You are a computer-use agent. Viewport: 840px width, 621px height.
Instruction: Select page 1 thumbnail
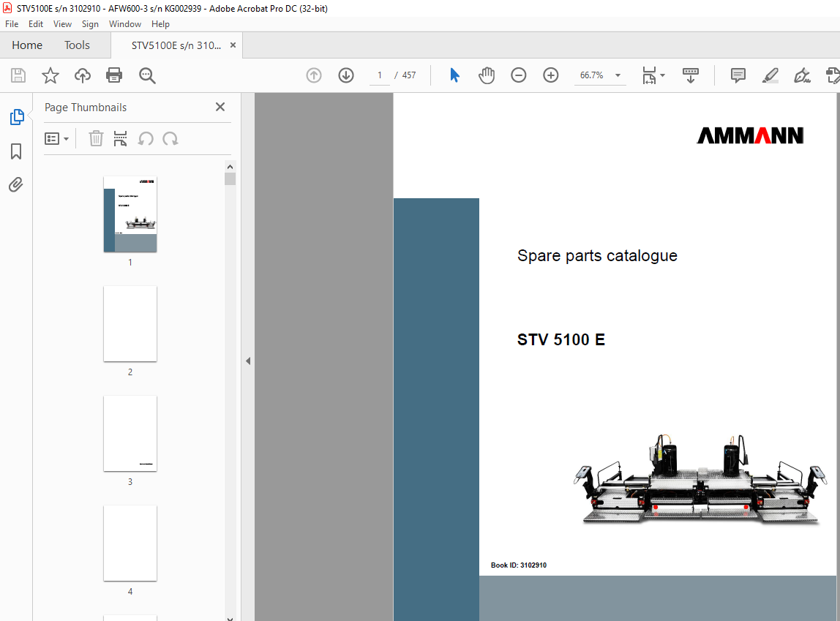(130, 214)
